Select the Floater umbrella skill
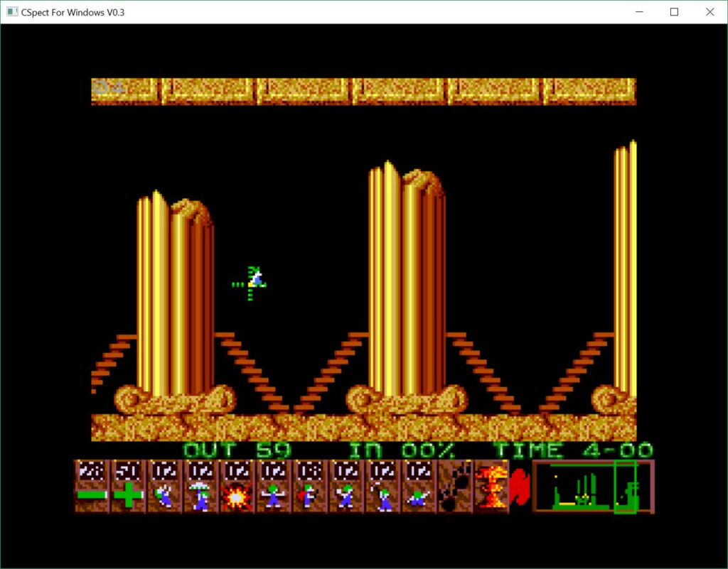 (x=200, y=487)
